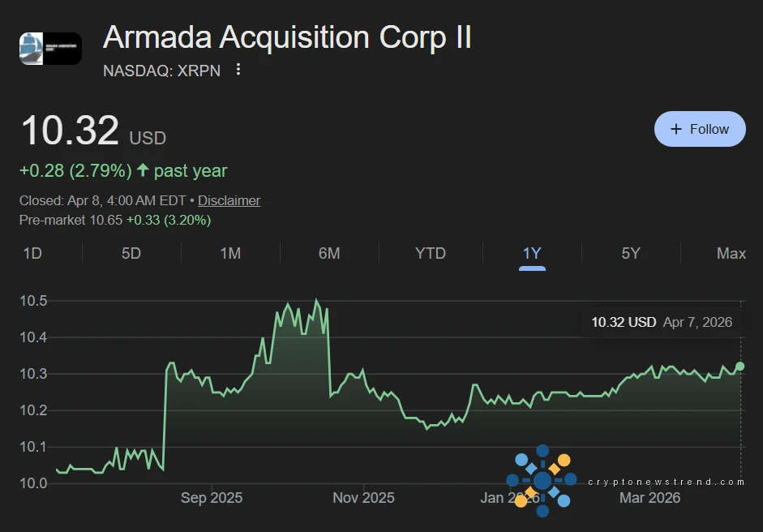Show the Max time range
Screen dimensions: 763x532
(731, 253)
